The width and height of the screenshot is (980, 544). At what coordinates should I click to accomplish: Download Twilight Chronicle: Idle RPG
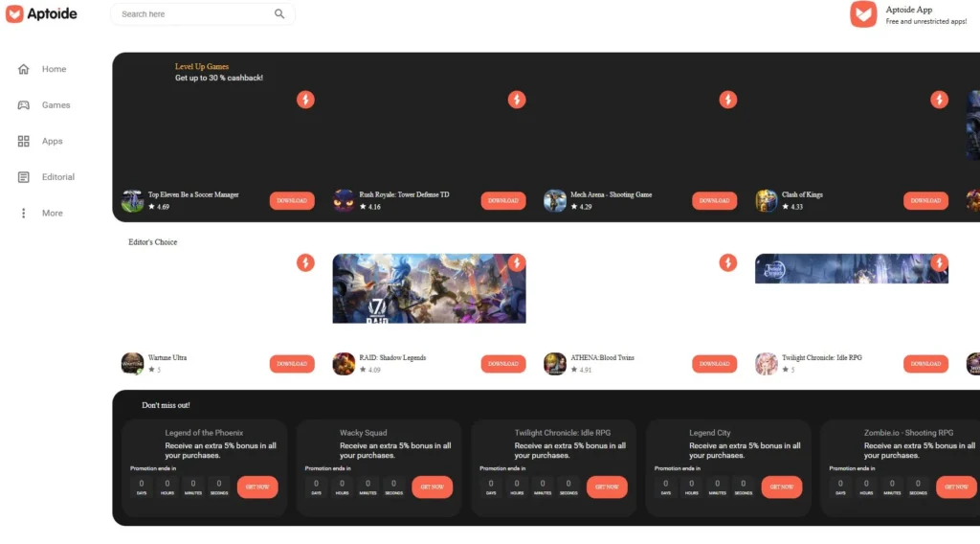pos(925,364)
